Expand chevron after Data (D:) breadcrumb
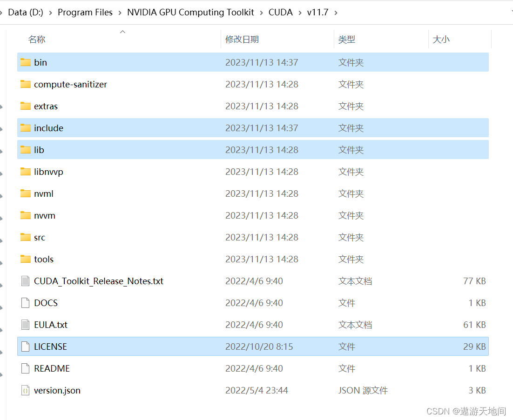The height and width of the screenshot is (420, 513). (50, 13)
